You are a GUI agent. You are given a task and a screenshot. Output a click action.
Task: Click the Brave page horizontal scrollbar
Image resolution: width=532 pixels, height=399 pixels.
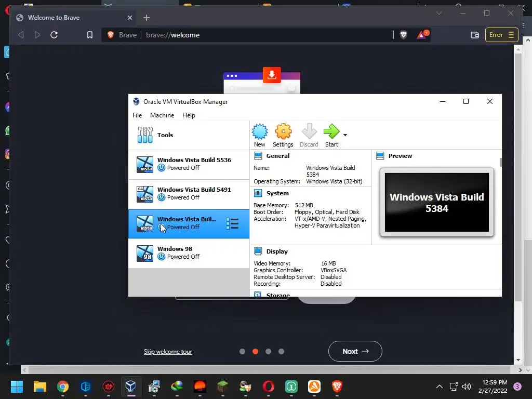pos(270,370)
